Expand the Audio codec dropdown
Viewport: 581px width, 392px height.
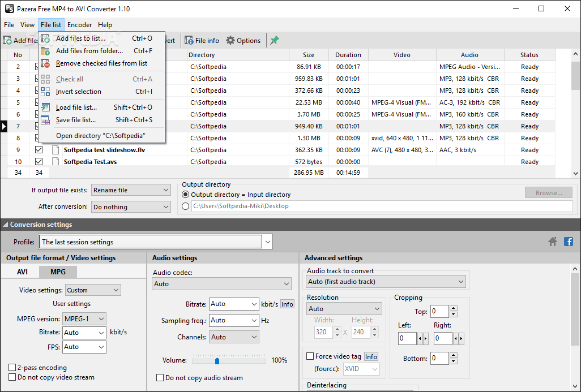pyautogui.click(x=221, y=284)
